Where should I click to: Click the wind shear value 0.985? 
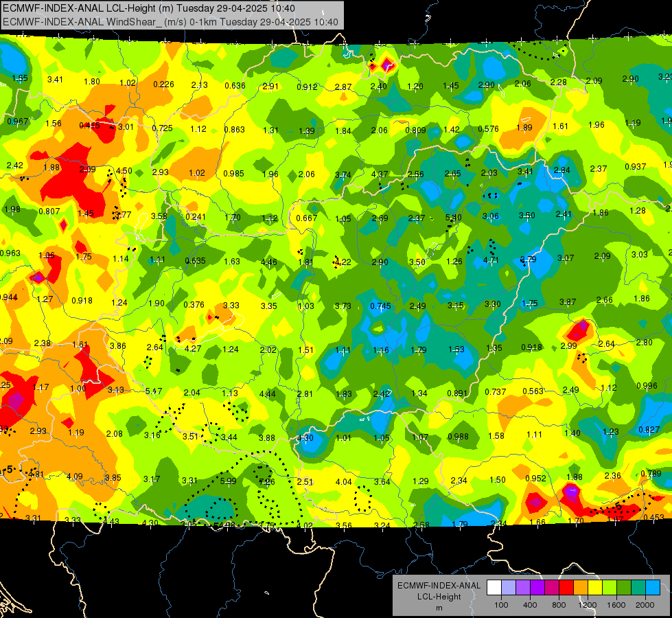click(x=233, y=174)
